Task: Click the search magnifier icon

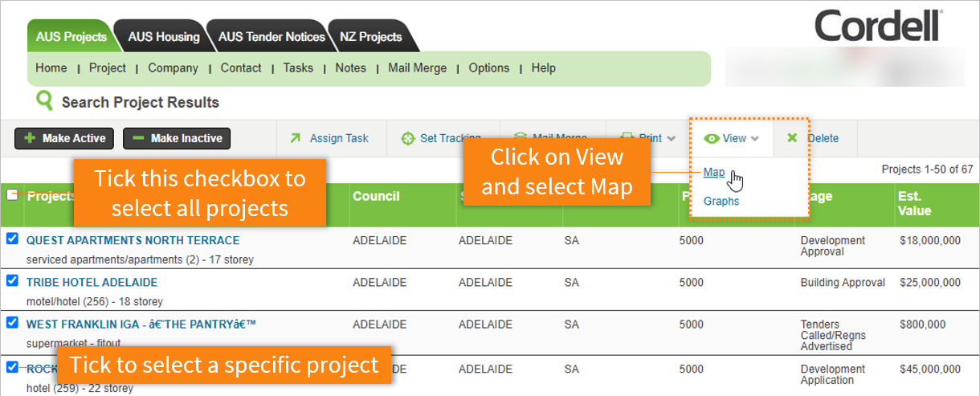Action: coord(43,101)
